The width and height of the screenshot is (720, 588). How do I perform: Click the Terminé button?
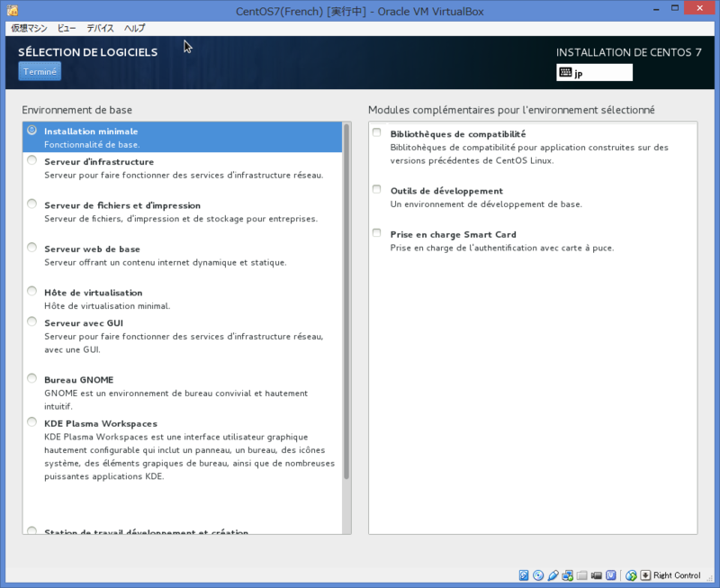coord(39,71)
